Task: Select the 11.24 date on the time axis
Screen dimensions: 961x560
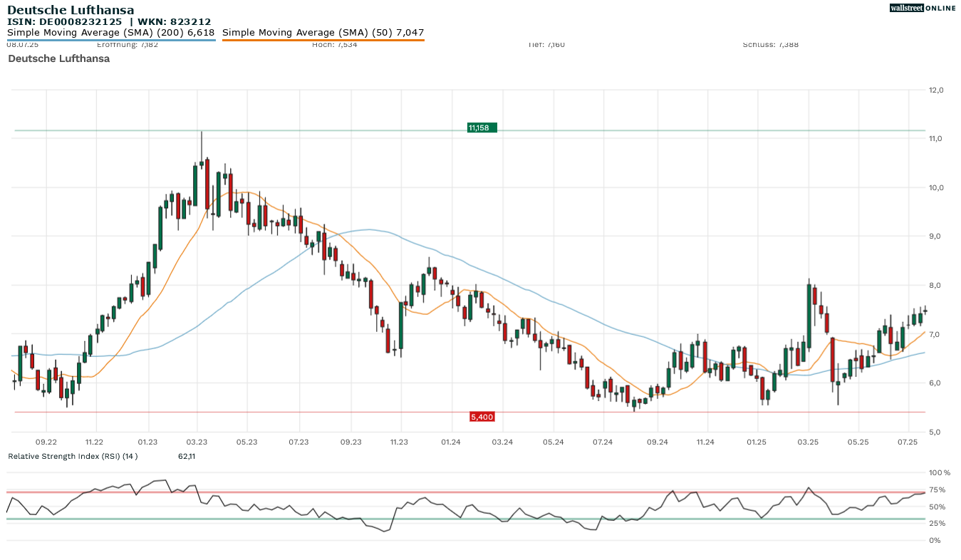Action: [x=705, y=442]
